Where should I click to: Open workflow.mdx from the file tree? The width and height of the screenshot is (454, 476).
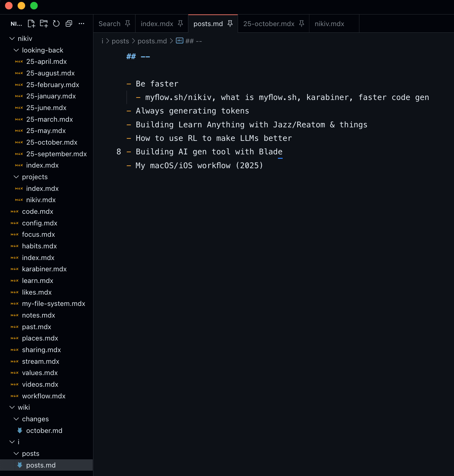(44, 396)
